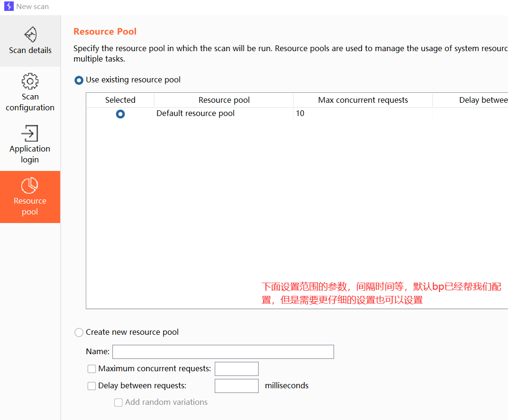Screen dimensions: 508x420
Task: Click the Delay between column header
Action: 471,100
